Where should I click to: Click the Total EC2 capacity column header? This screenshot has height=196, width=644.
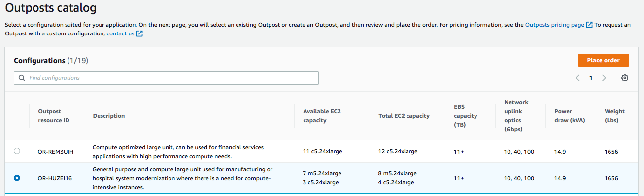[404, 116]
